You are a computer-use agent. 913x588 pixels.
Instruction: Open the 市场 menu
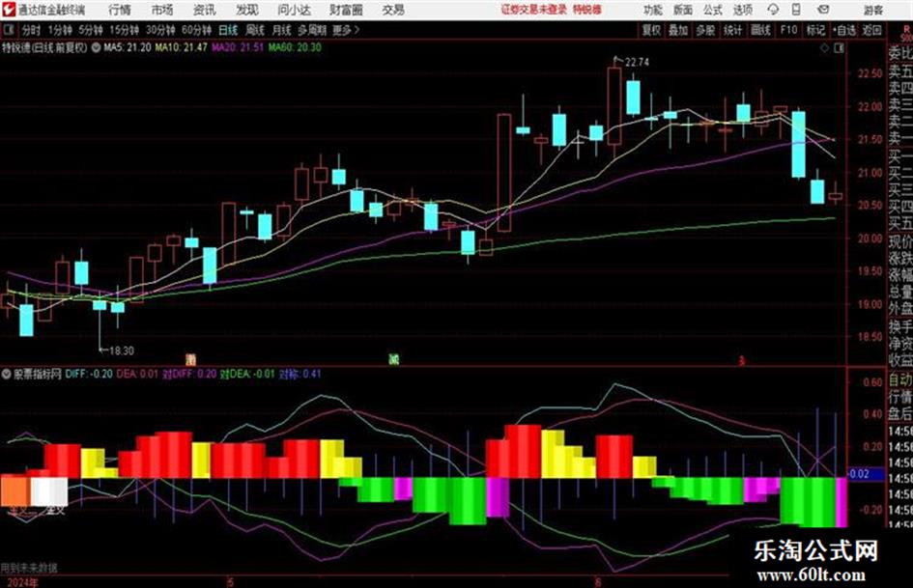(162, 10)
